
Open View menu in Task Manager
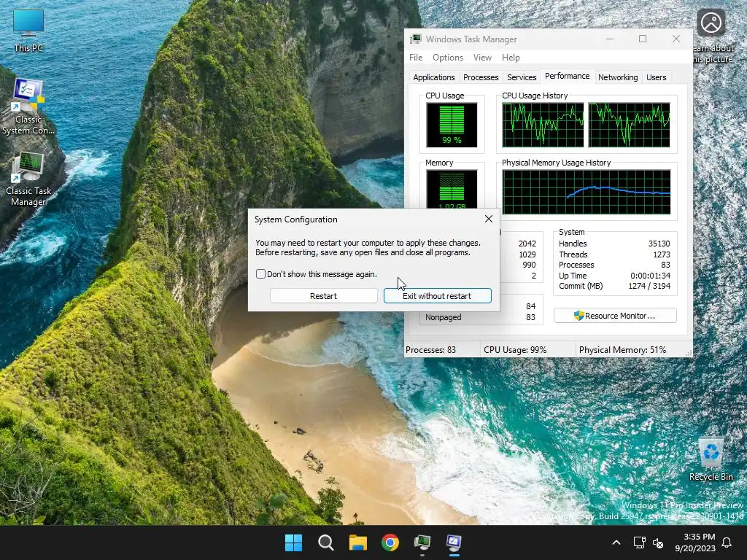click(482, 58)
